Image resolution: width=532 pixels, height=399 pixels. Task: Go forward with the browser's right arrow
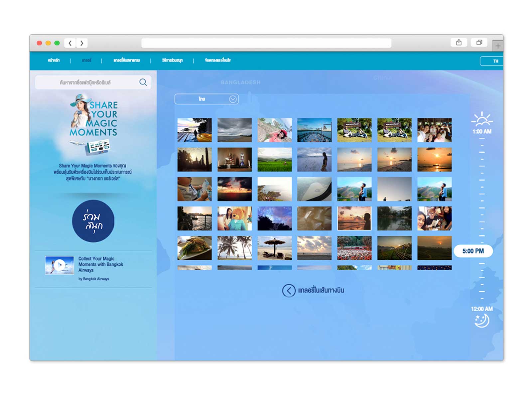point(82,43)
